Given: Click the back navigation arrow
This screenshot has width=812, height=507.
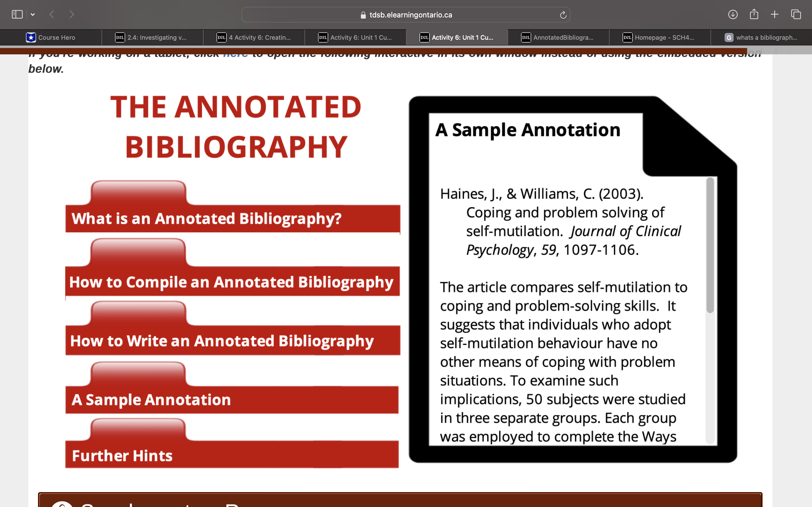Looking at the screenshot, I should [52, 14].
